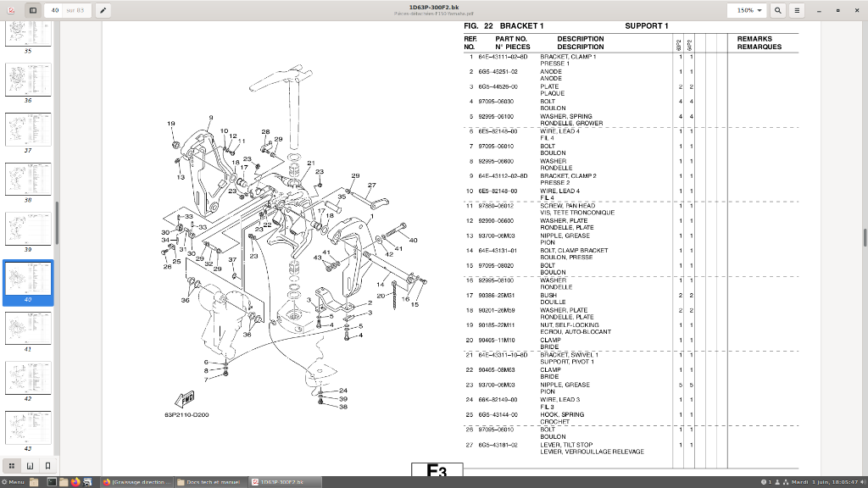Click the document viewer icon in header

(x=11, y=10)
